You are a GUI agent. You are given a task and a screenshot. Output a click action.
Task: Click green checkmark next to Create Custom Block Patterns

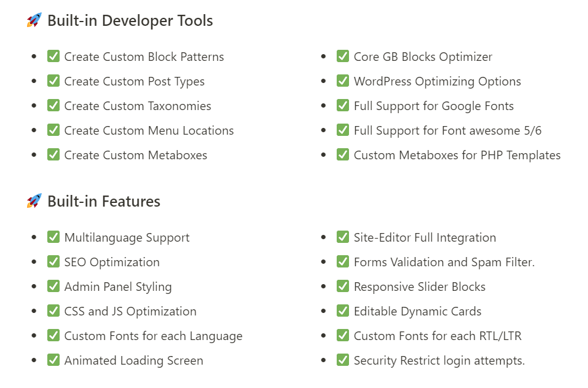tap(53, 57)
